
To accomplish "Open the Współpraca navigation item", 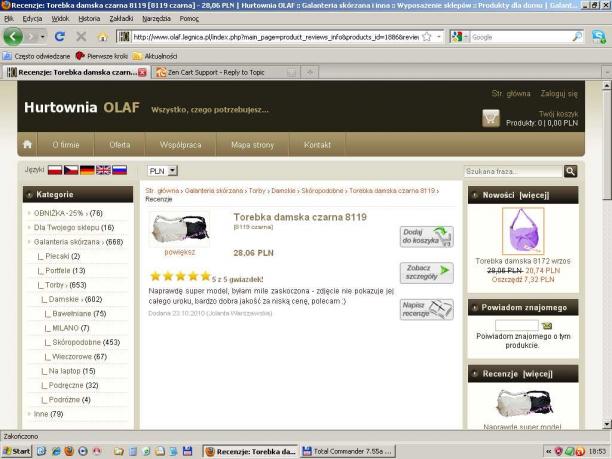I will (180, 145).
